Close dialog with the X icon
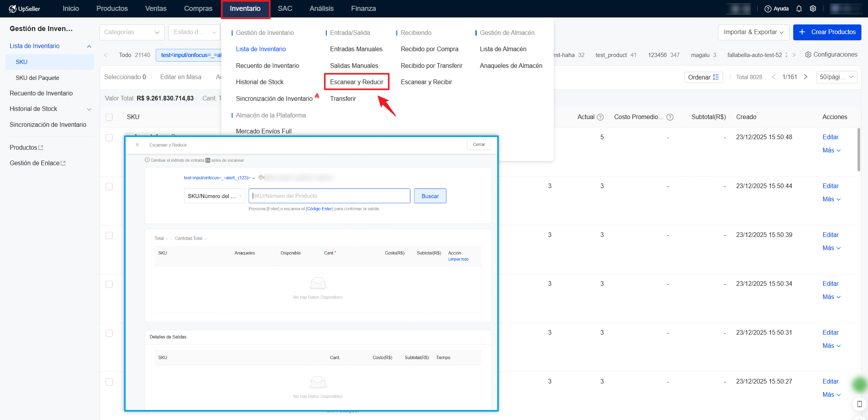 coord(137,145)
